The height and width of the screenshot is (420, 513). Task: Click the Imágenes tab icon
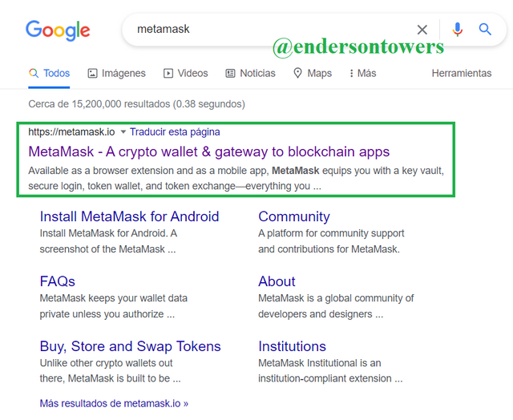pos(93,73)
